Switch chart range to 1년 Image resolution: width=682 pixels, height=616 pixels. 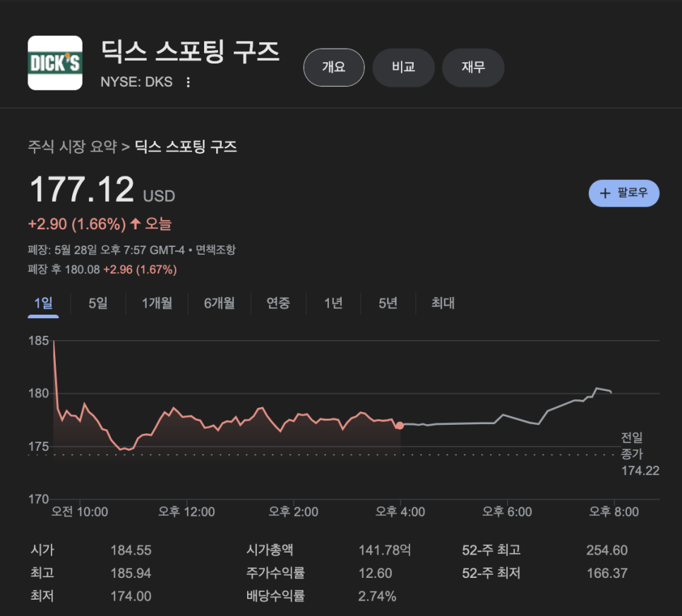point(333,303)
